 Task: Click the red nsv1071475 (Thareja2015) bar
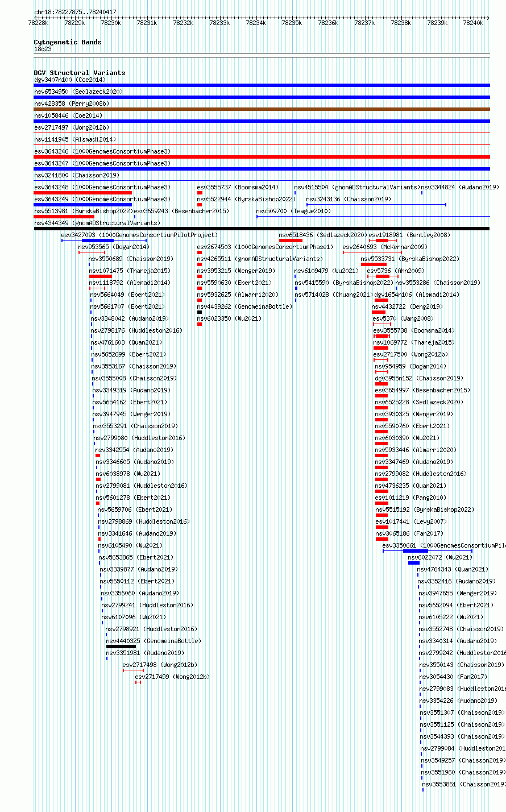coord(101,276)
